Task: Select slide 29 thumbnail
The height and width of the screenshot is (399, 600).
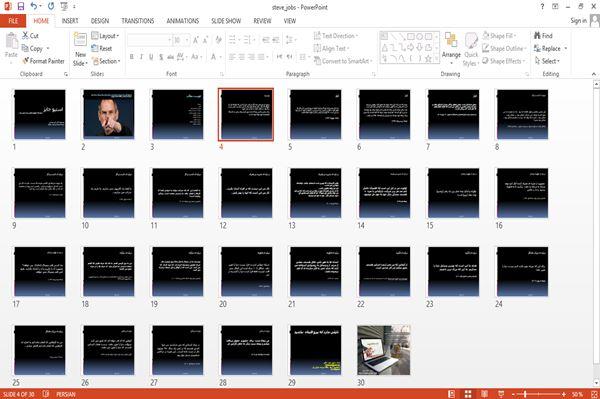Action: [315, 350]
